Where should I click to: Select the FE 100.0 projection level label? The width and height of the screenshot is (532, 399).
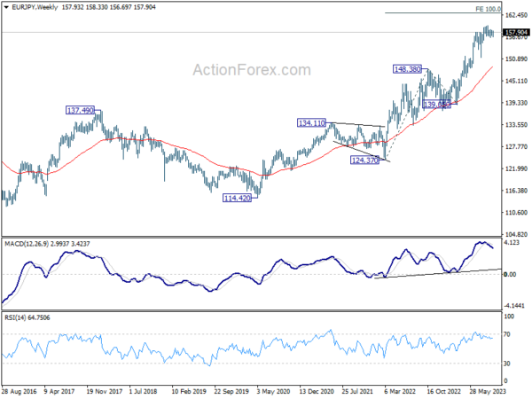coord(488,9)
